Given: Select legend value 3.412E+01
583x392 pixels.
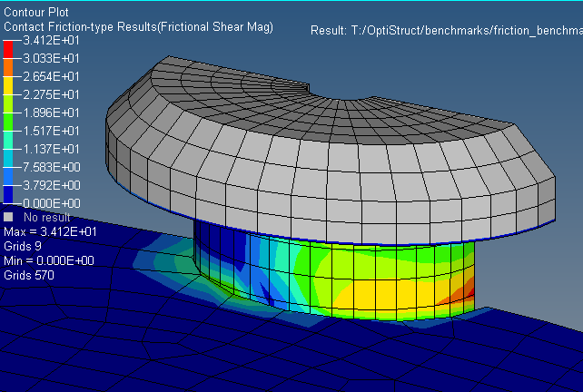Looking at the screenshot, I should 52,40.
